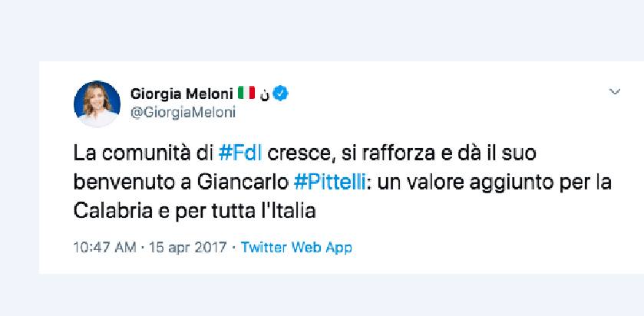The height and width of the screenshot is (316, 644).
Task: Click the 10:47 AM timestamp
Action: [x=104, y=248]
